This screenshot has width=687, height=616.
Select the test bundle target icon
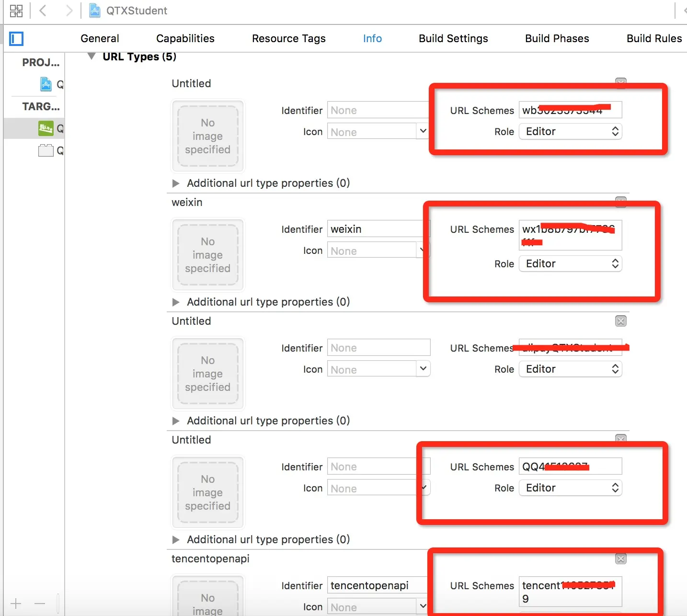pyautogui.click(x=46, y=150)
